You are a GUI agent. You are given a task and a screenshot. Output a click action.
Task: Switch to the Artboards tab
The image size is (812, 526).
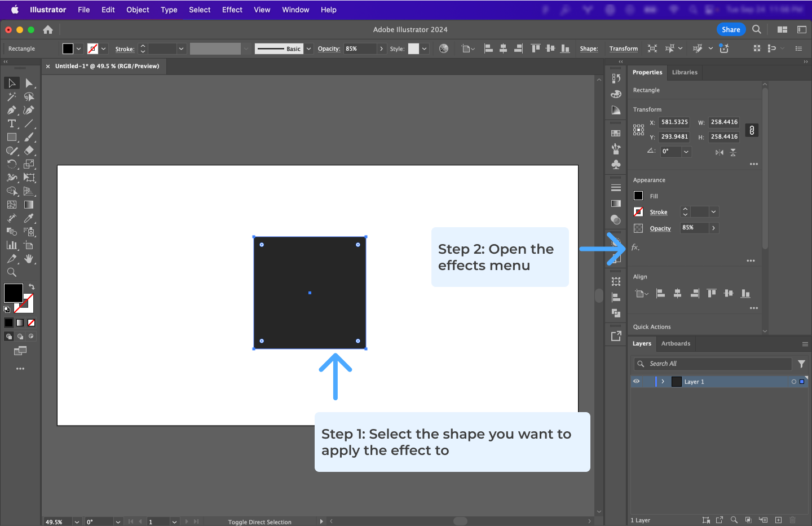tap(676, 343)
